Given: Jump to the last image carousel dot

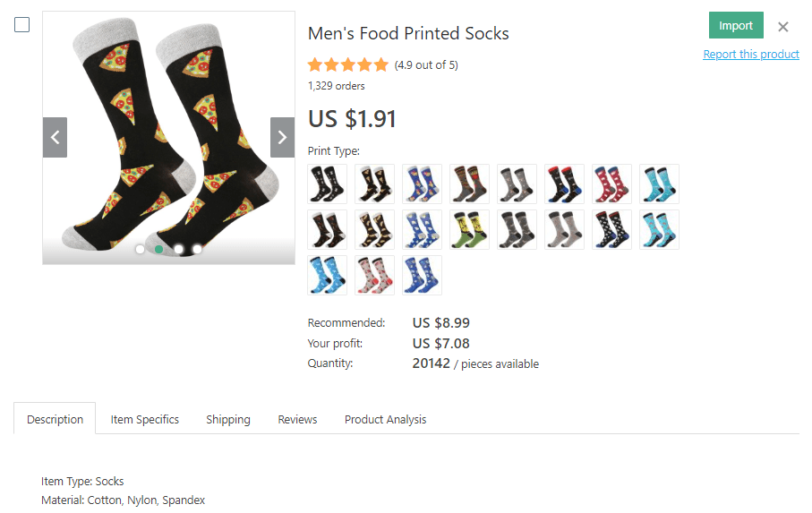Looking at the screenshot, I should (x=198, y=250).
